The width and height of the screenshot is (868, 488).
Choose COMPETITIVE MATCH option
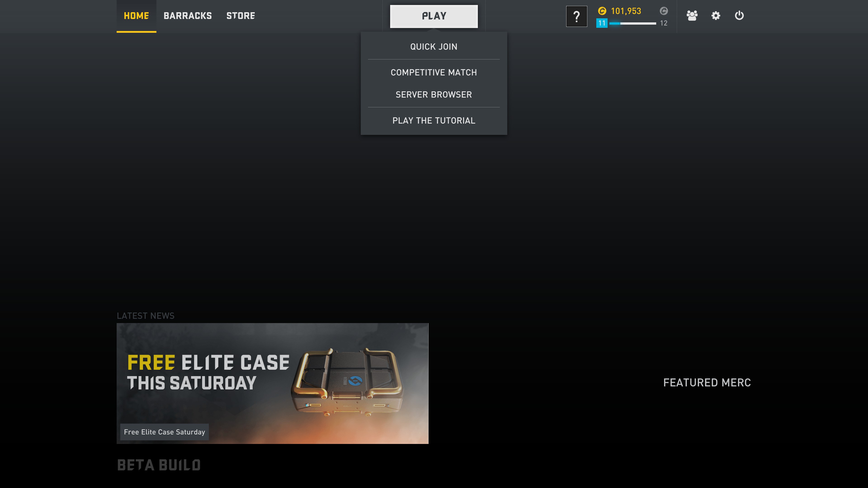click(434, 72)
